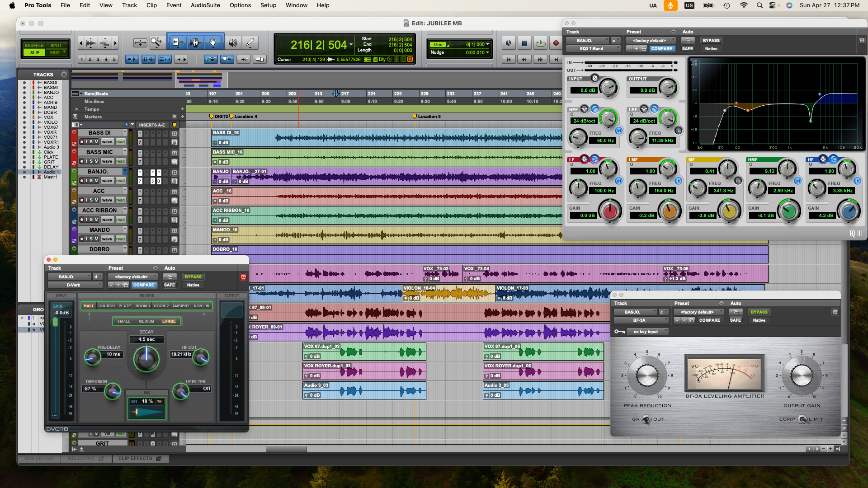Open the Grid value dropdown
Image resolution: width=868 pixels, height=488 pixels.
(x=487, y=44)
